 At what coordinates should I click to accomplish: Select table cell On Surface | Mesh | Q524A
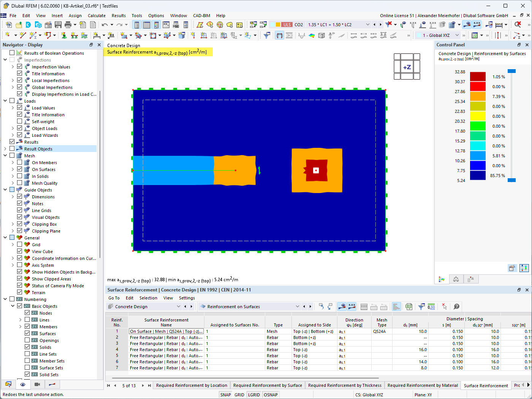[x=166, y=331]
